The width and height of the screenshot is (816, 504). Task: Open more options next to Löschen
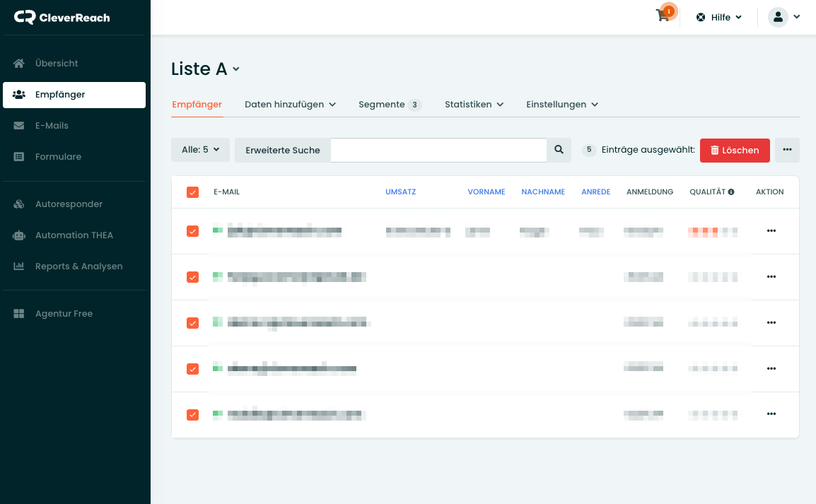coord(787,150)
